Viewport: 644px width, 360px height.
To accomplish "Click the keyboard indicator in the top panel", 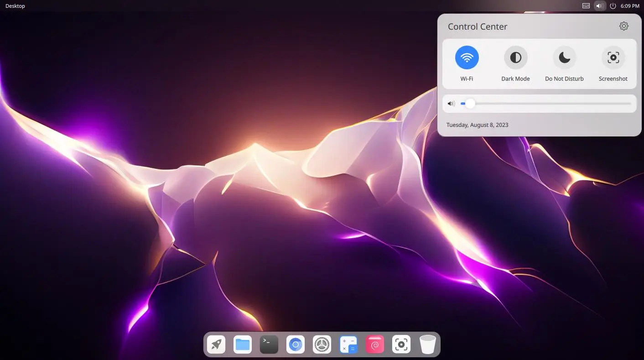I will [586, 6].
